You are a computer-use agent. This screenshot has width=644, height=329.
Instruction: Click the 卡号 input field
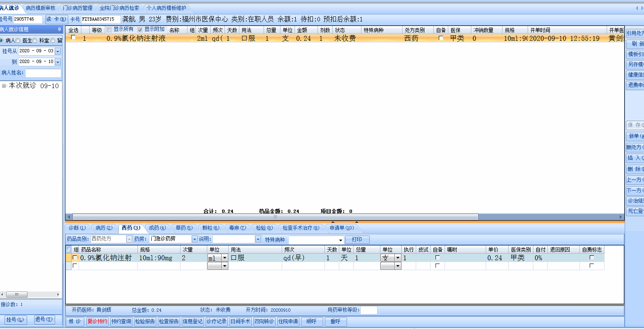pos(101,19)
